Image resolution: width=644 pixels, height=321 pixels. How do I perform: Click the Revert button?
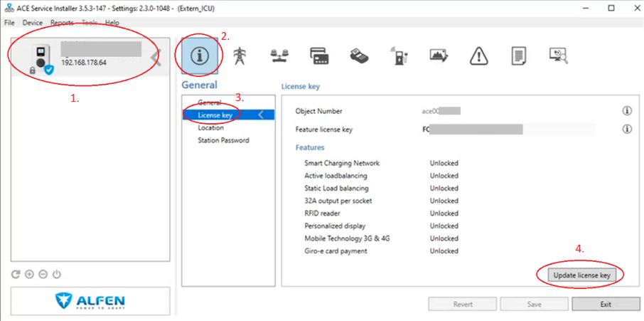click(463, 304)
